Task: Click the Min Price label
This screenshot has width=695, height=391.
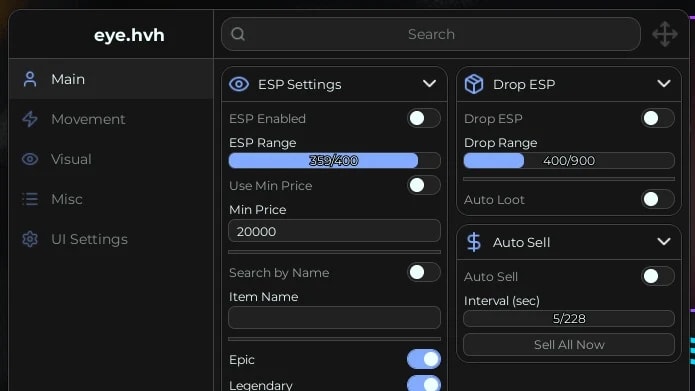Action: pos(258,209)
